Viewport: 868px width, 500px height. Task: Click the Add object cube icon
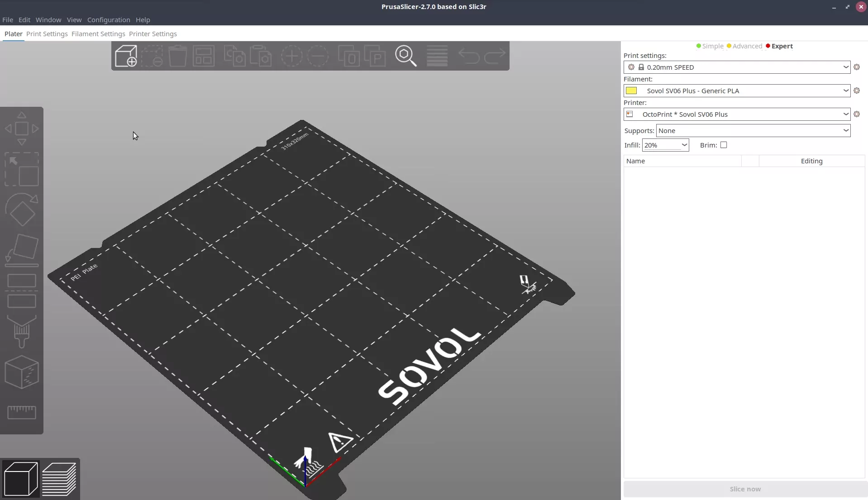coord(126,56)
